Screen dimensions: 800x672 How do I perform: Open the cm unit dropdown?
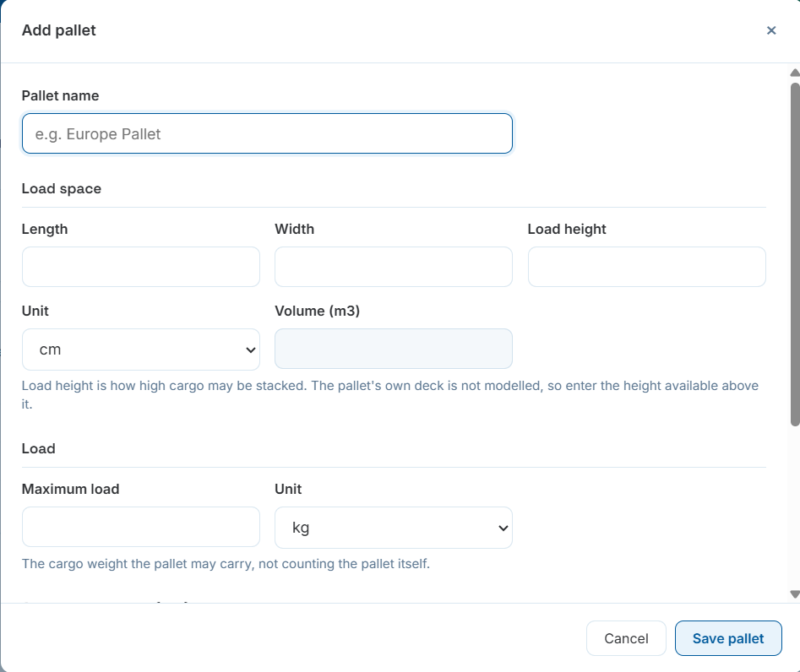[x=141, y=350]
